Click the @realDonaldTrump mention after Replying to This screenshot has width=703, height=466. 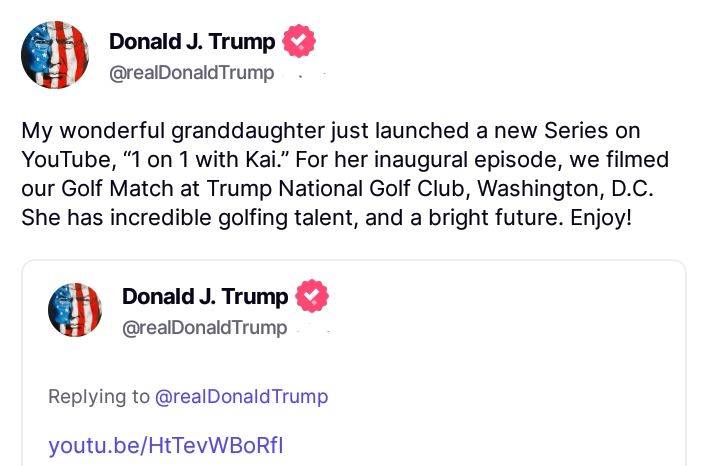coord(241,397)
